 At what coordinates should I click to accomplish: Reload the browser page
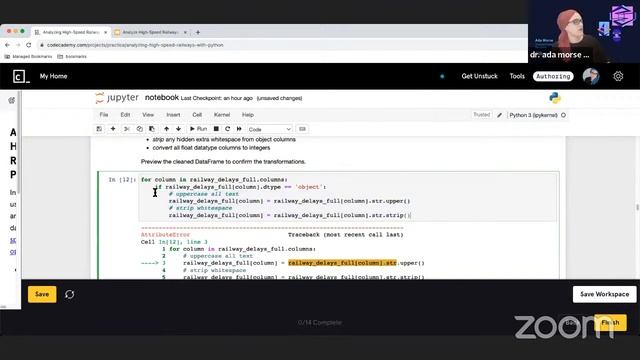pos(29,45)
